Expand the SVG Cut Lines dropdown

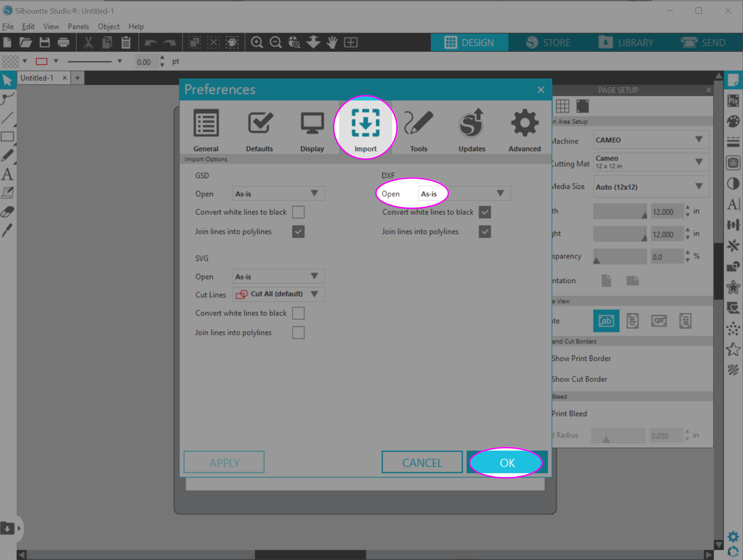click(278, 294)
